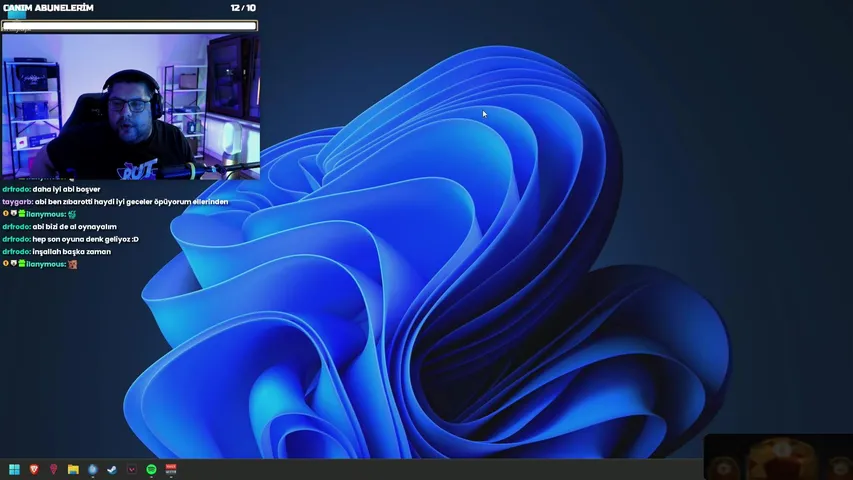Open File Explorer from the taskbar
This screenshot has height=480, width=853.
pyautogui.click(x=73, y=469)
